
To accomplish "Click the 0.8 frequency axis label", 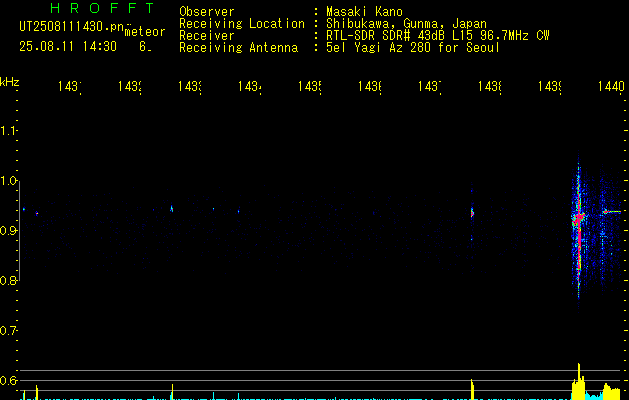I will (x=8, y=280).
